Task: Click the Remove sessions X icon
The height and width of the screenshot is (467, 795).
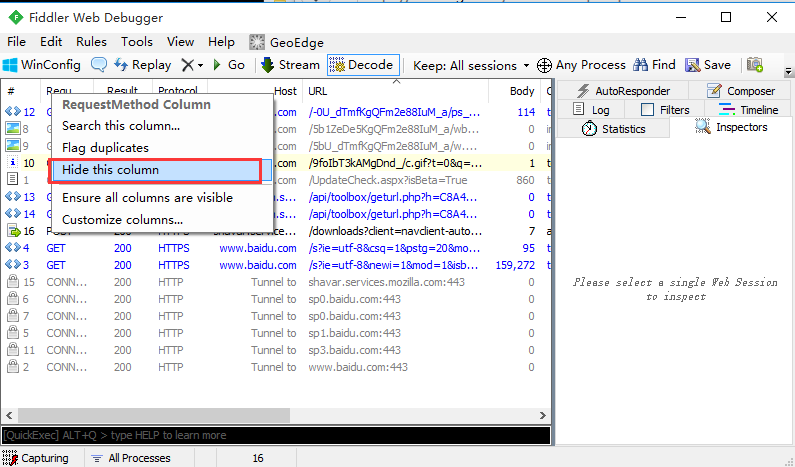Action: point(187,65)
